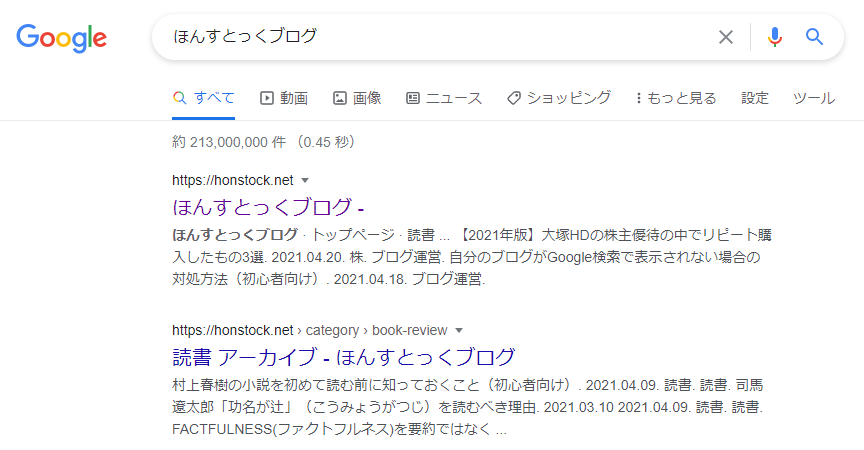The width and height of the screenshot is (864, 450).
Task: Click result count text 約 213,000,000 件
Action: [229, 142]
